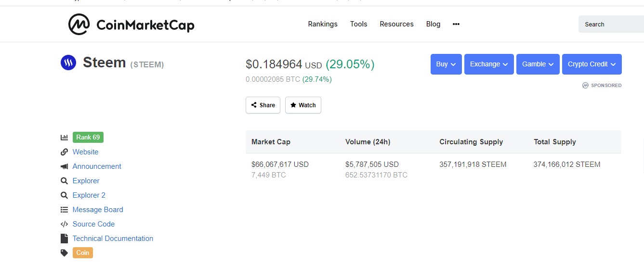Screen dimensions: 644x277
Task: Click the orange Coin tag
Action: [x=83, y=252]
